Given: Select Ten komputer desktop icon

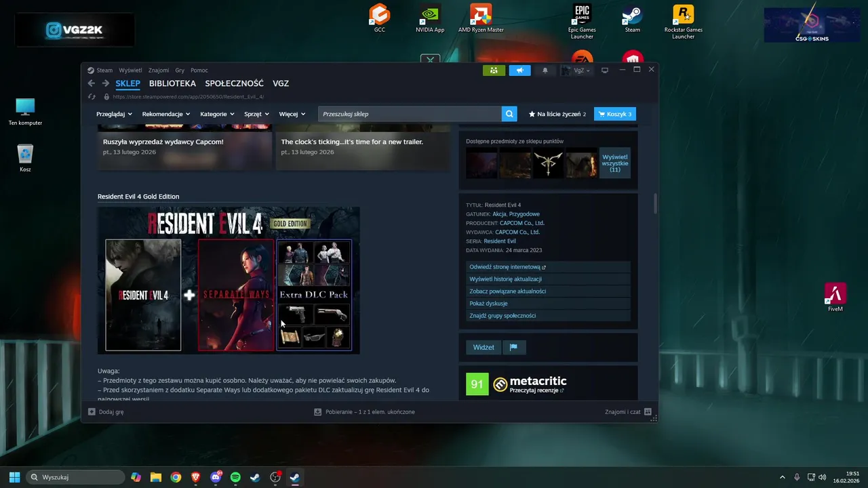Looking at the screenshot, I should click(x=25, y=112).
